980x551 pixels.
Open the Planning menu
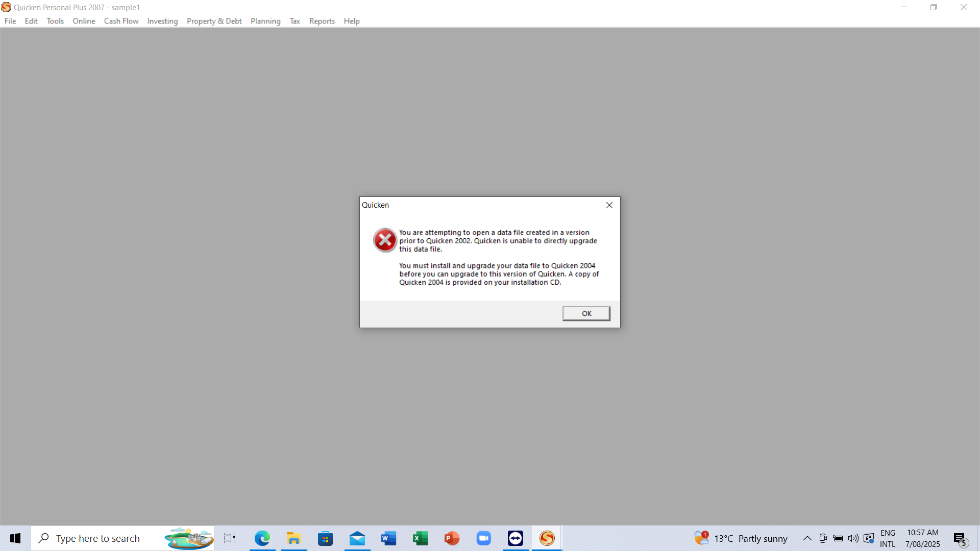point(265,21)
